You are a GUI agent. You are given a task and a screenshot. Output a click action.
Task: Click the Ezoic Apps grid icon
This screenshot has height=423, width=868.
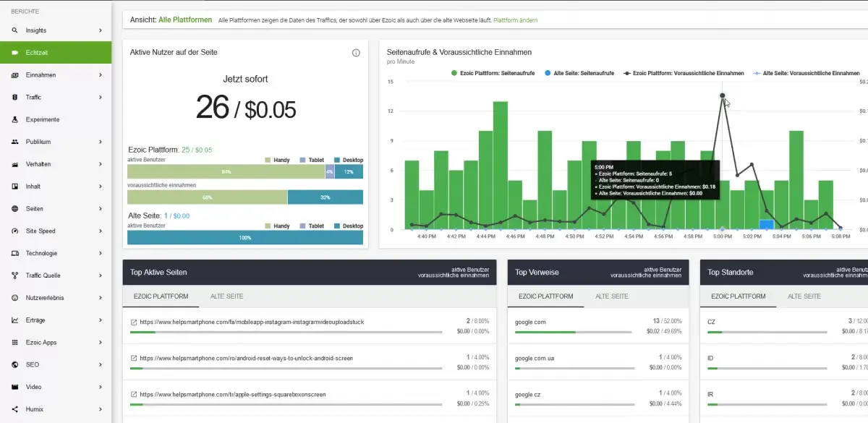[14, 343]
